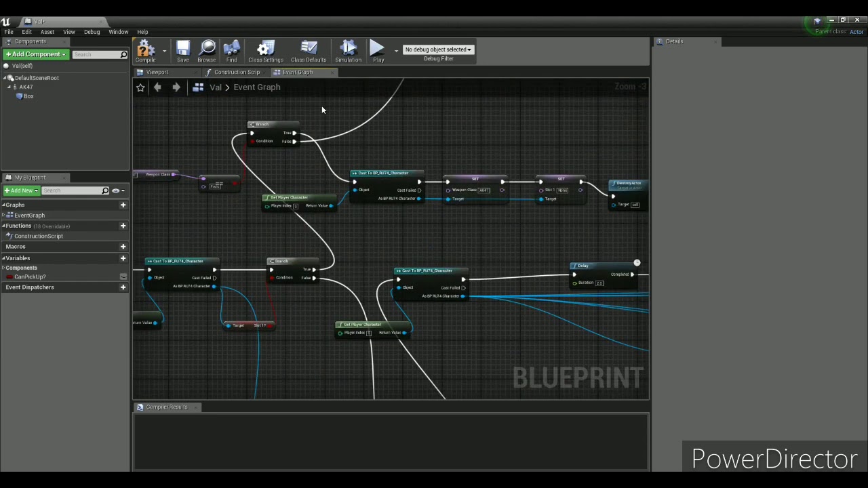Click the Add Component button
Screen dimensions: 868x488
tap(35, 54)
